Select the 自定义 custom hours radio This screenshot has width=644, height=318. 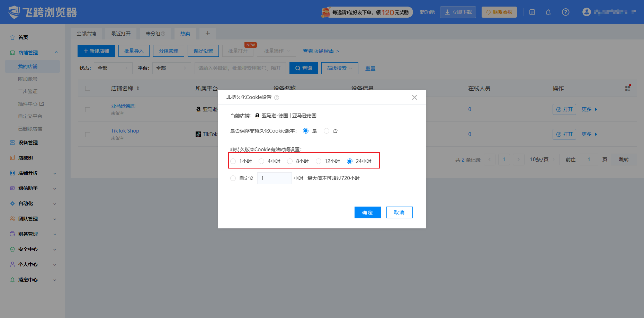click(233, 178)
